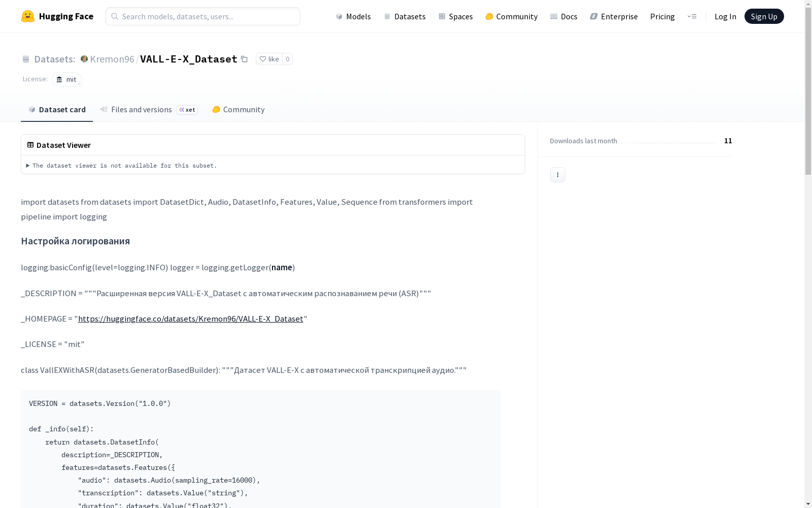Image resolution: width=812 pixels, height=508 pixels.
Task: Open Community in the top navigation bar
Action: coord(512,16)
